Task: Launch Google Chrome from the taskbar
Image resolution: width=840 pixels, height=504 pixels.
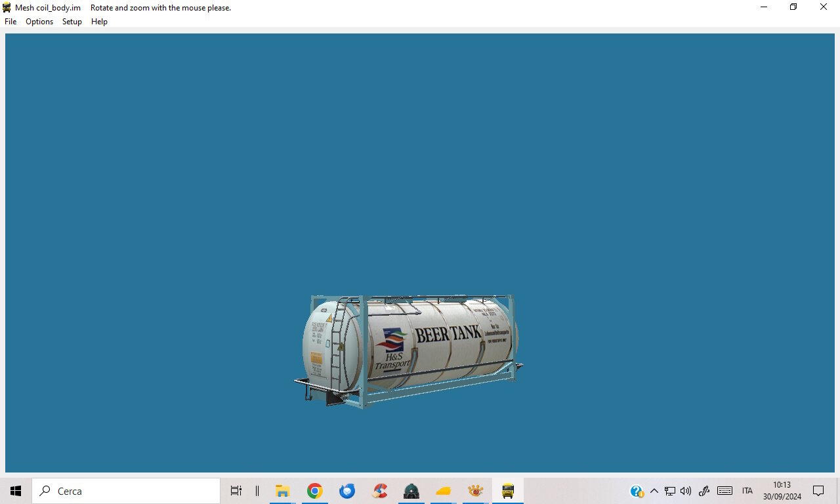Action: tap(315, 491)
